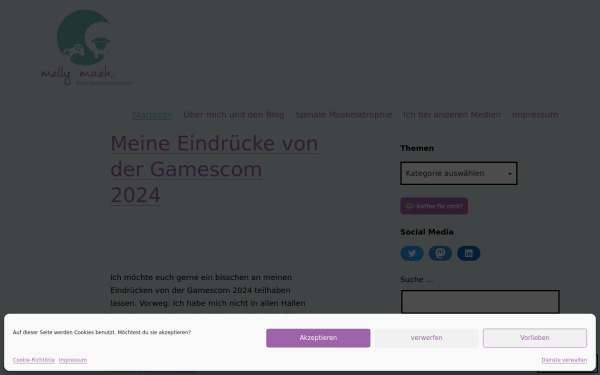Open Impressum in top navigation
This screenshot has width=600, height=375.
click(x=535, y=115)
